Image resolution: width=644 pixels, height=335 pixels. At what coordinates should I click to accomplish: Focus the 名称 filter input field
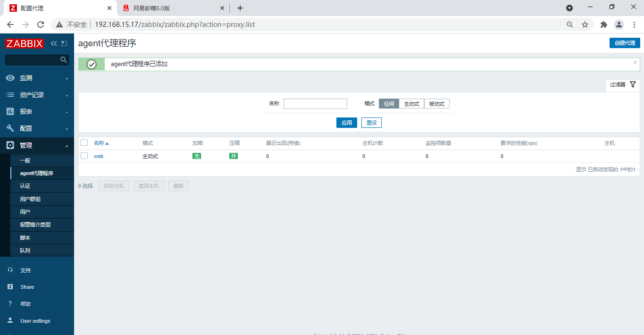pos(315,104)
